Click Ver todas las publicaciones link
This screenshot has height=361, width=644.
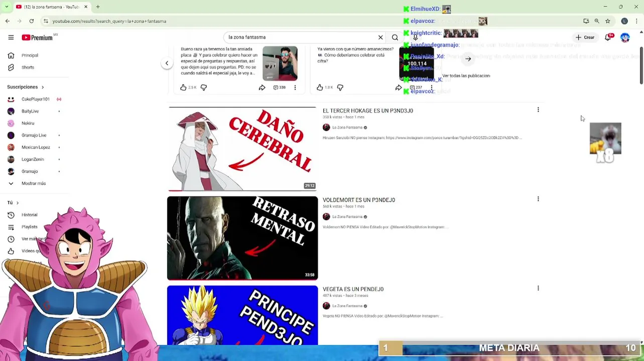pyautogui.click(x=466, y=76)
